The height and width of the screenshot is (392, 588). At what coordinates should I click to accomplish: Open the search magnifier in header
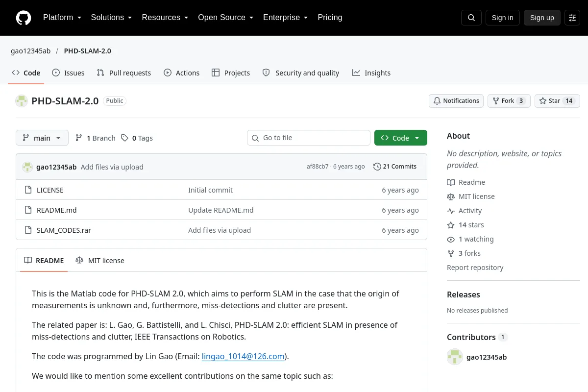pyautogui.click(x=471, y=18)
